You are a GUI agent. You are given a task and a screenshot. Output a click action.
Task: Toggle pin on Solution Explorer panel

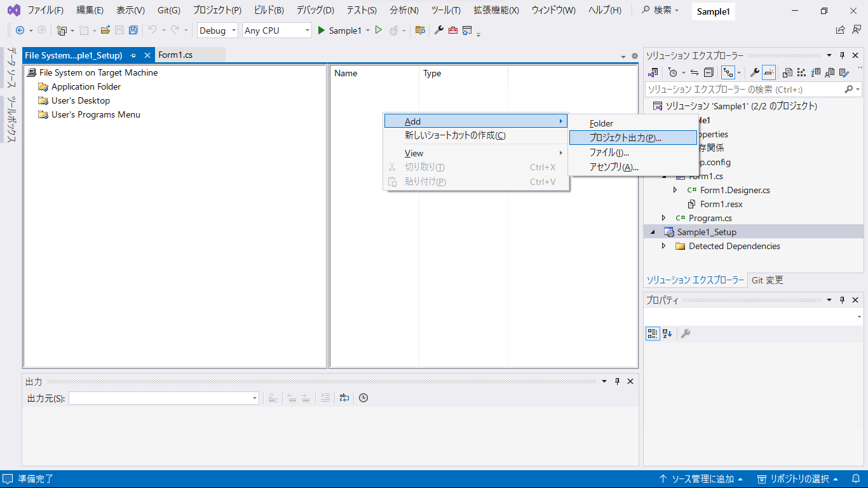843,55
